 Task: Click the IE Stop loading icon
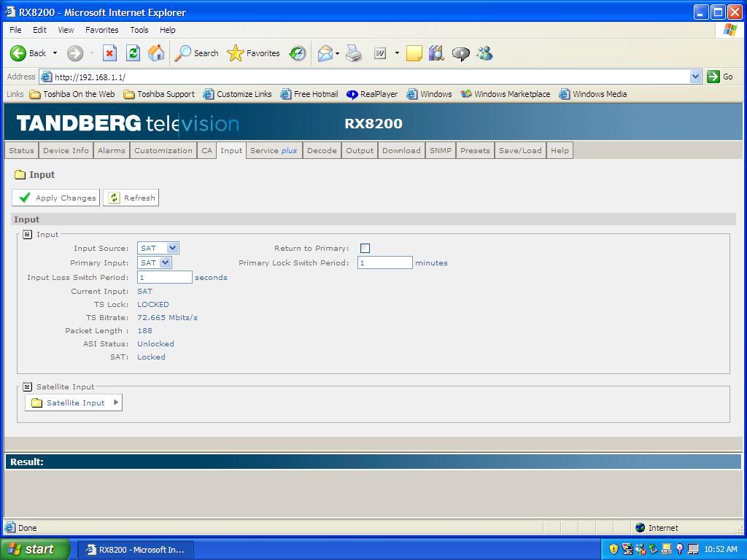coord(109,53)
